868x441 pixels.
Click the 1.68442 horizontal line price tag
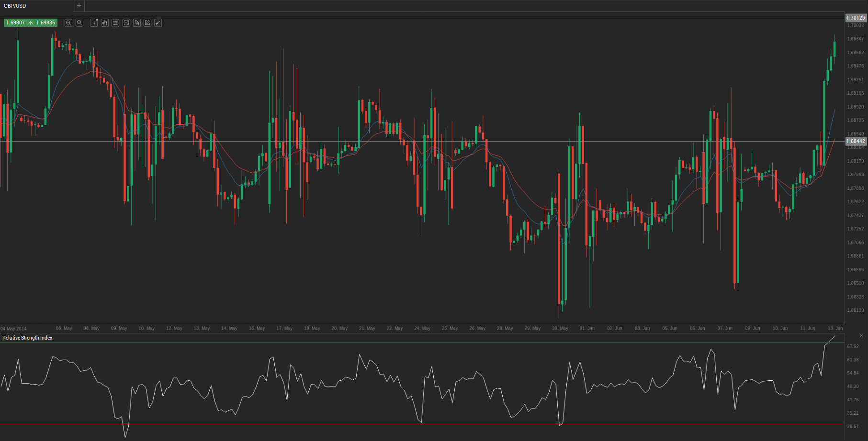[856, 141]
